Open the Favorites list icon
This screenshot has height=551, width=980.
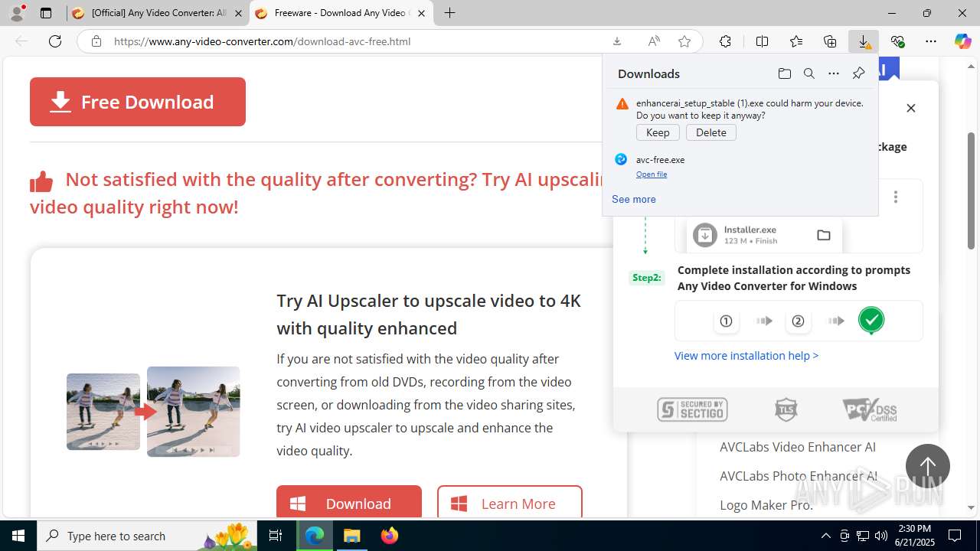coord(796,41)
